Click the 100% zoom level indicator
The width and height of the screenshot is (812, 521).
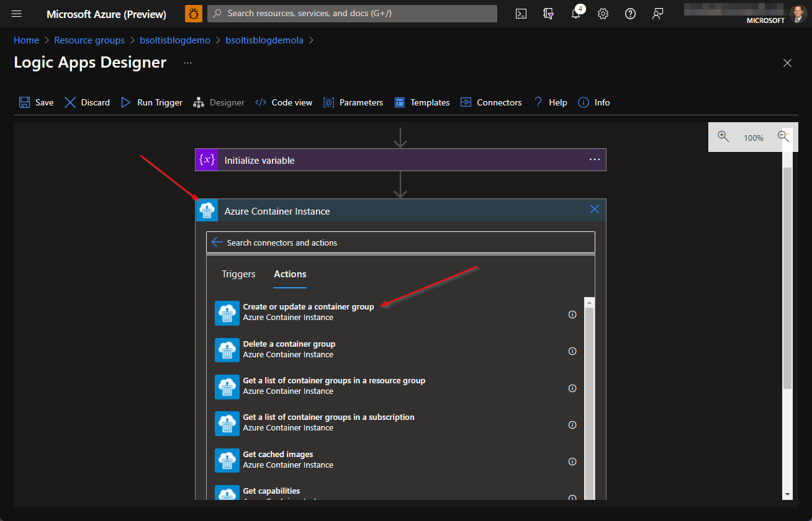pyautogui.click(x=753, y=137)
